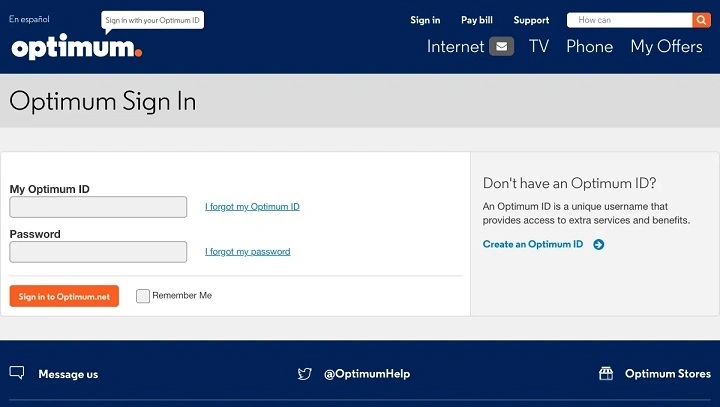
Task: Open Pay bill in the top navigation
Action: pyautogui.click(x=477, y=20)
